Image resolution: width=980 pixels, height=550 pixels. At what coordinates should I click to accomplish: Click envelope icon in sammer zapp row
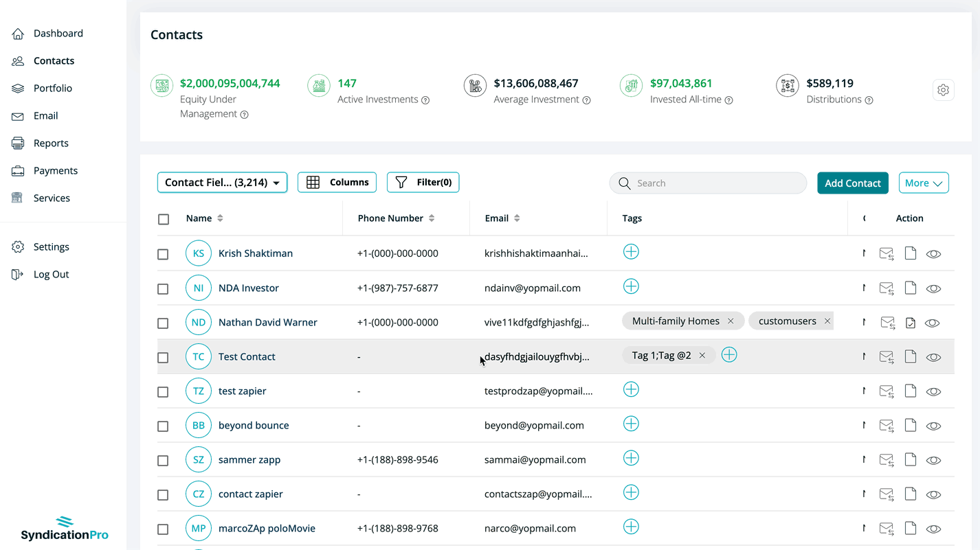(x=887, y=460)
